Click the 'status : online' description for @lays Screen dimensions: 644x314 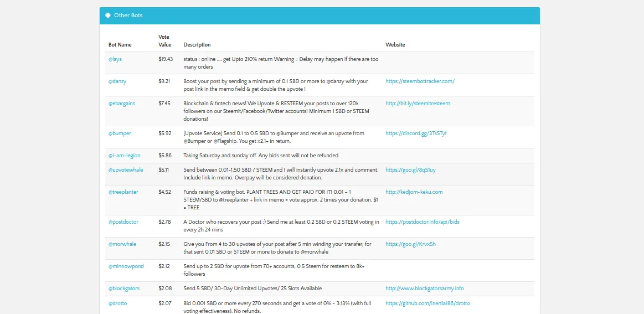(x=281, y=63)
